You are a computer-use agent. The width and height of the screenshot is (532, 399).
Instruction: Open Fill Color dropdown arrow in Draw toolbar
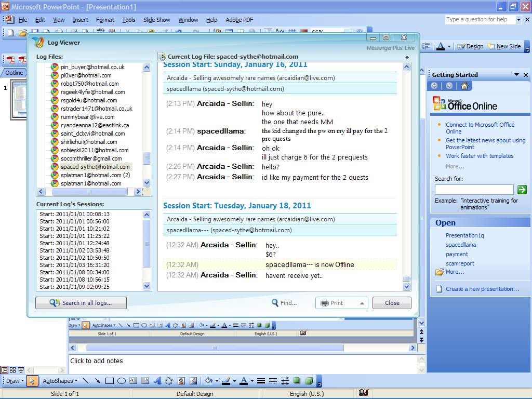217,381
